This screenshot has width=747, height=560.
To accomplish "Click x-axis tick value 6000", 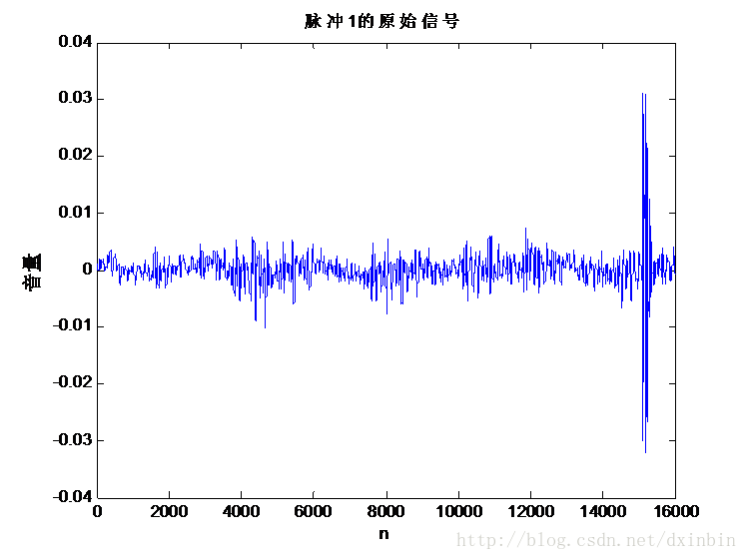I will coord(313,512).
